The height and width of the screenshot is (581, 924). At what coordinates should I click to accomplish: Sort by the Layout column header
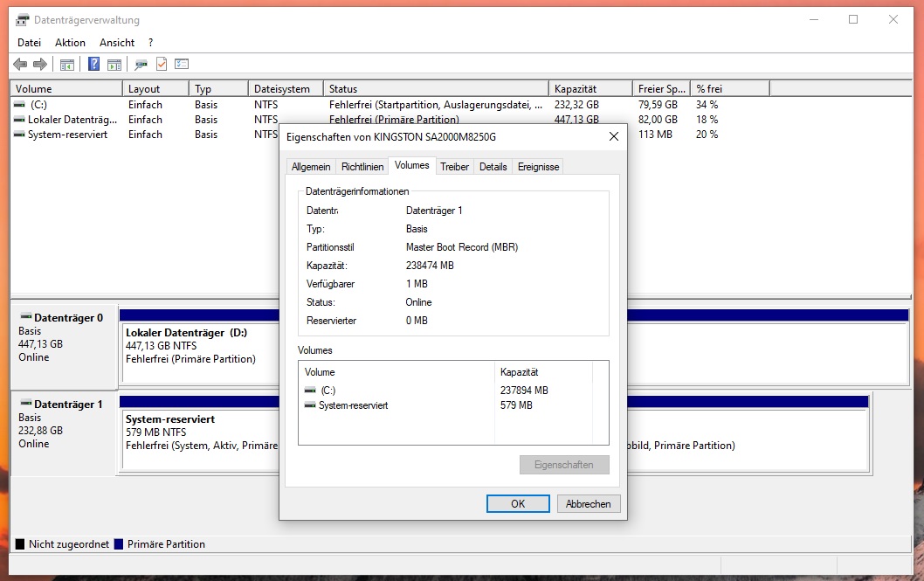(x=155, y=88)
